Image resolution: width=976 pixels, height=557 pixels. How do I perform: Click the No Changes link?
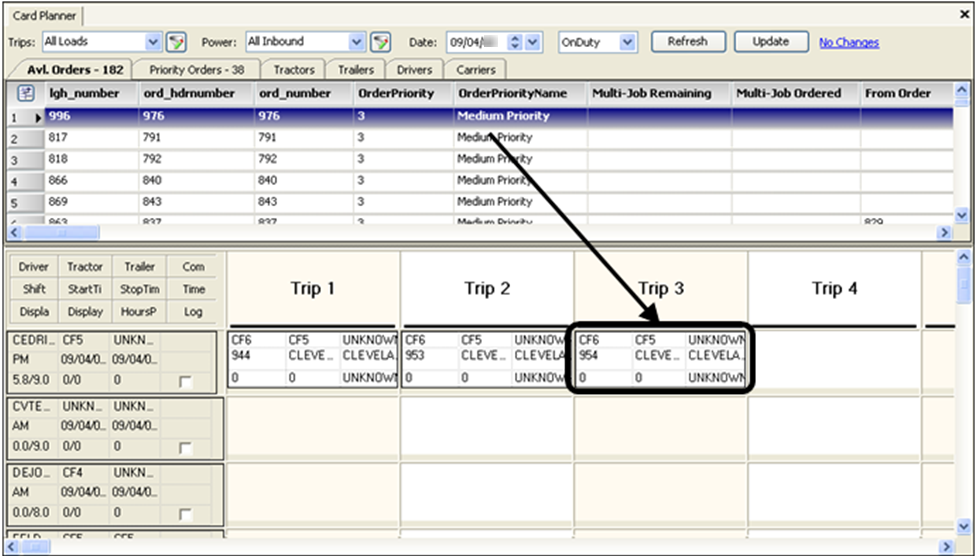coord(849,43)
